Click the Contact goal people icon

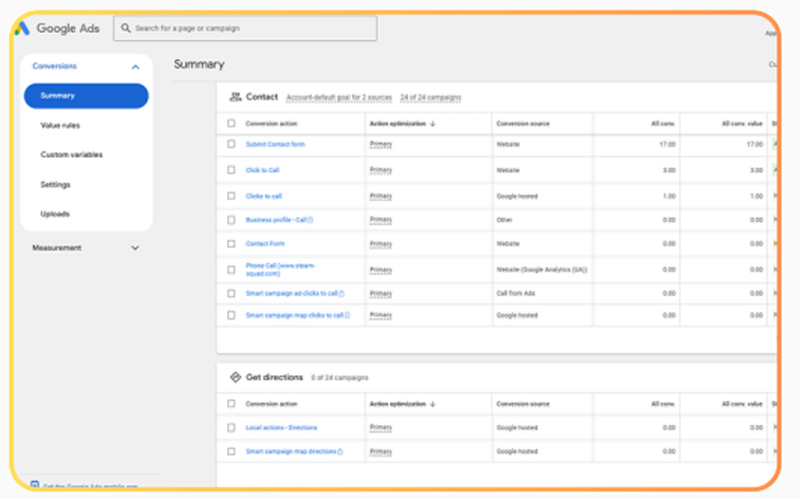(235, 97)
